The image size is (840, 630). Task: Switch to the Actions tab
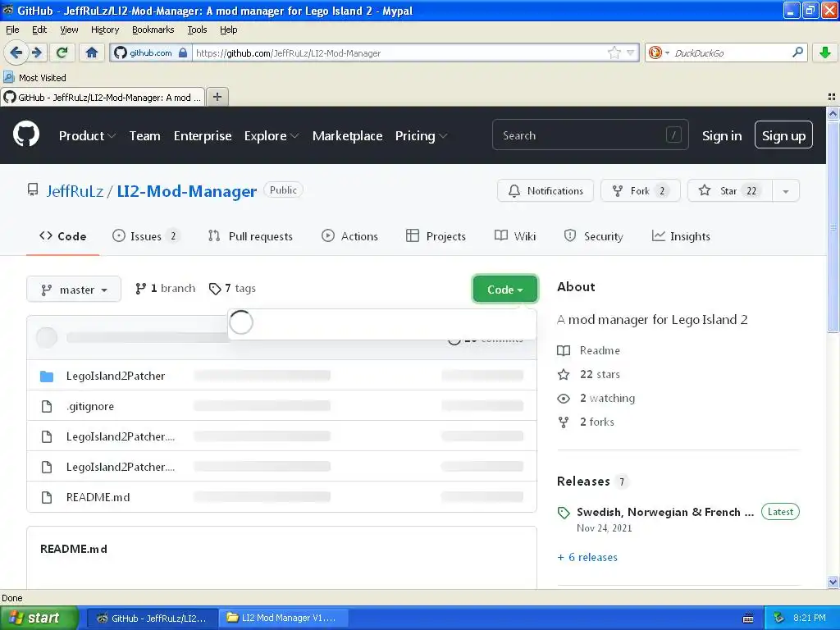pos(349,236)
